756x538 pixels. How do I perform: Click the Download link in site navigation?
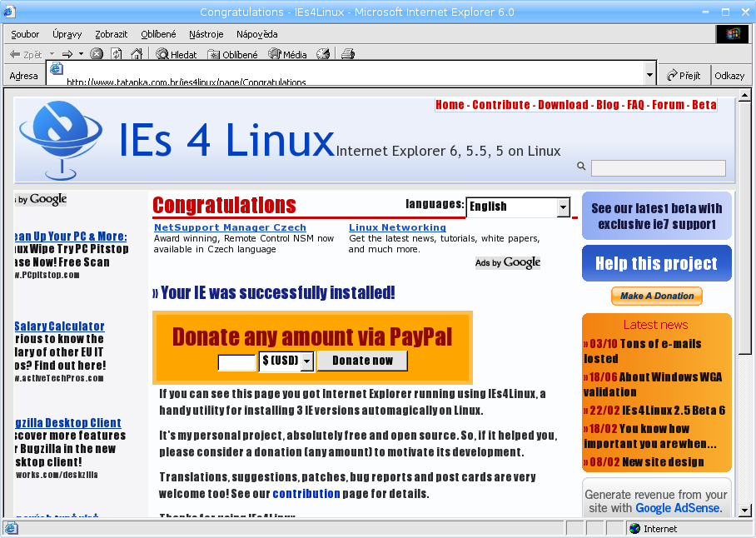[563, 105]
